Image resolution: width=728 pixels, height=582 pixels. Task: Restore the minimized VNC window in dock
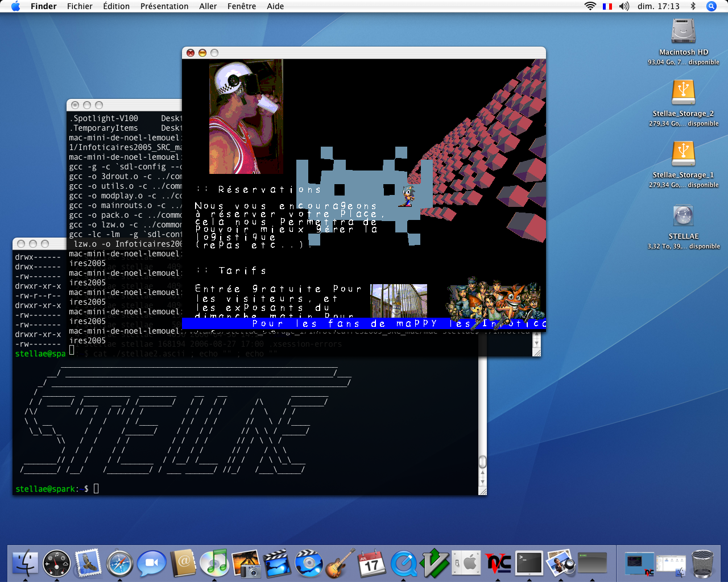pos(640,563)
